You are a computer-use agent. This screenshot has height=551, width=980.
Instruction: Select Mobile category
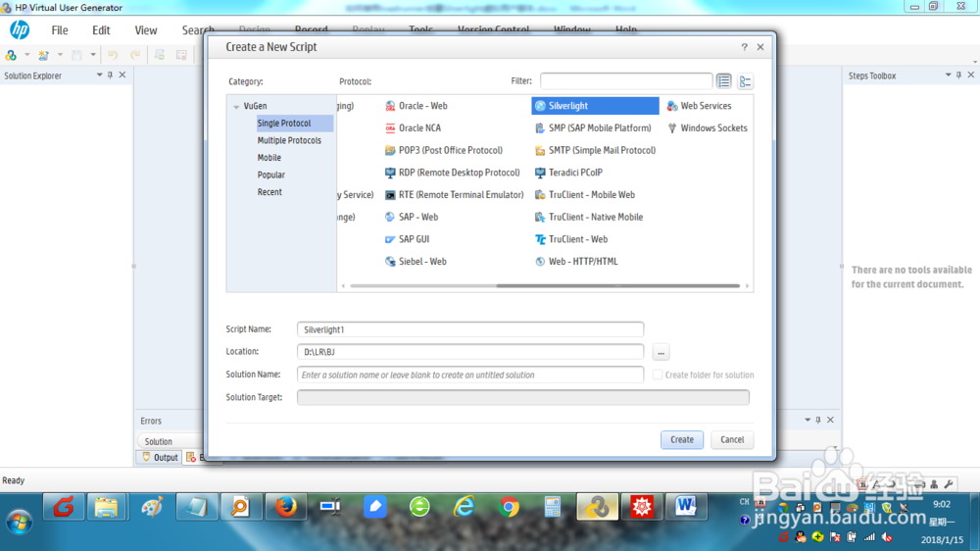tap(269, 158)
